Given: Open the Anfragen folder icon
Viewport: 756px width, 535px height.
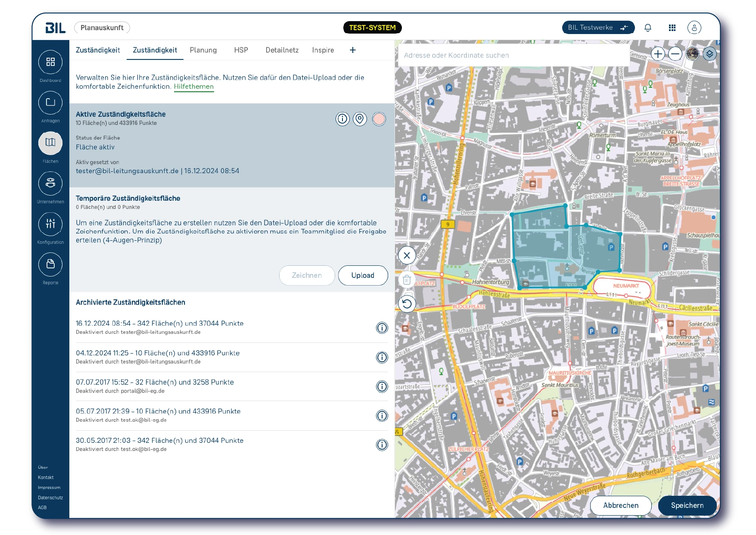Looking at the screenshot, I should [x=50, y=103].
